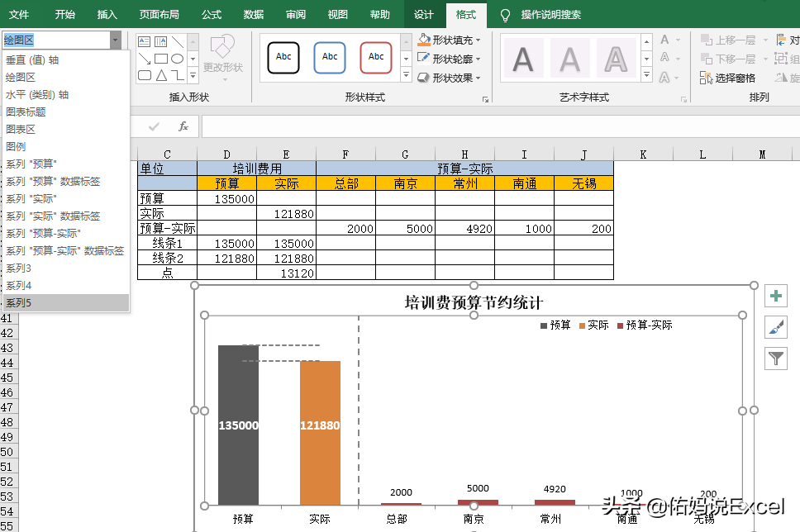The image size is (800, 532).
Task: Select column K header
Action: click(x=643, y=154)
